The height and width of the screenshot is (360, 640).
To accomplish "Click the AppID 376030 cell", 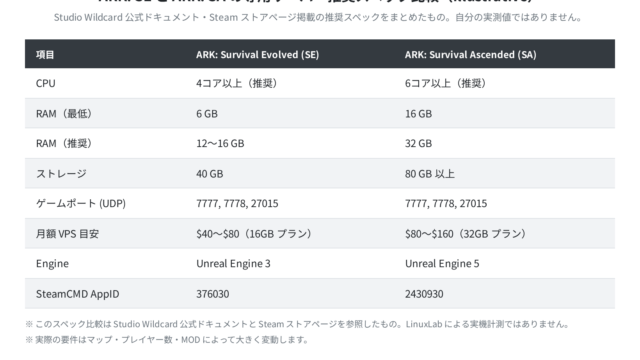I will click(212, 294).
